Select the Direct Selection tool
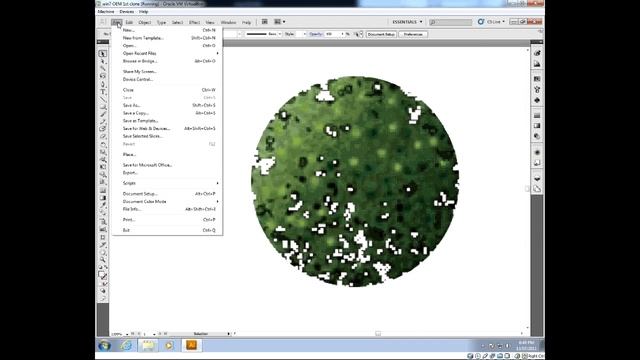Viewport: 640px width, 360px height. point(103,62)
